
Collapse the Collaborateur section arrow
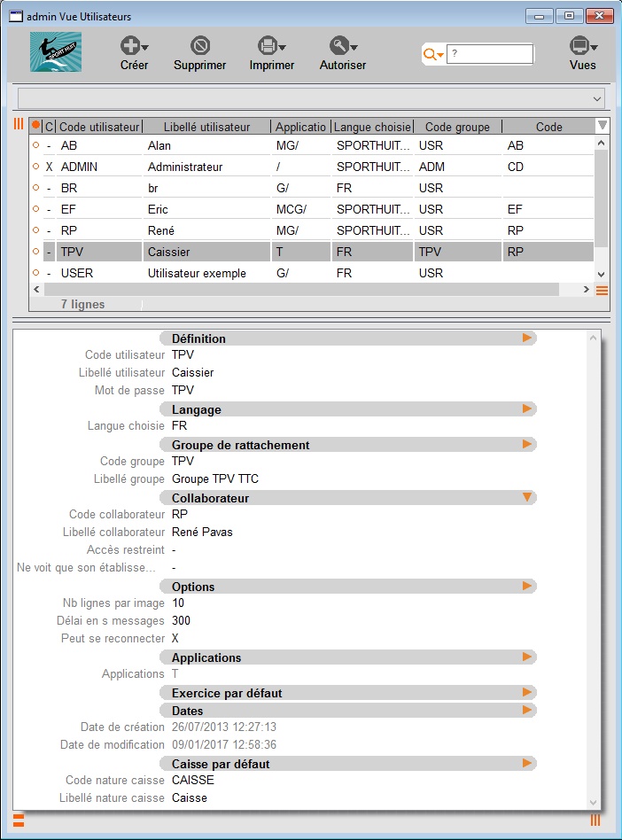pyautogui.click(x=526, y=497)
